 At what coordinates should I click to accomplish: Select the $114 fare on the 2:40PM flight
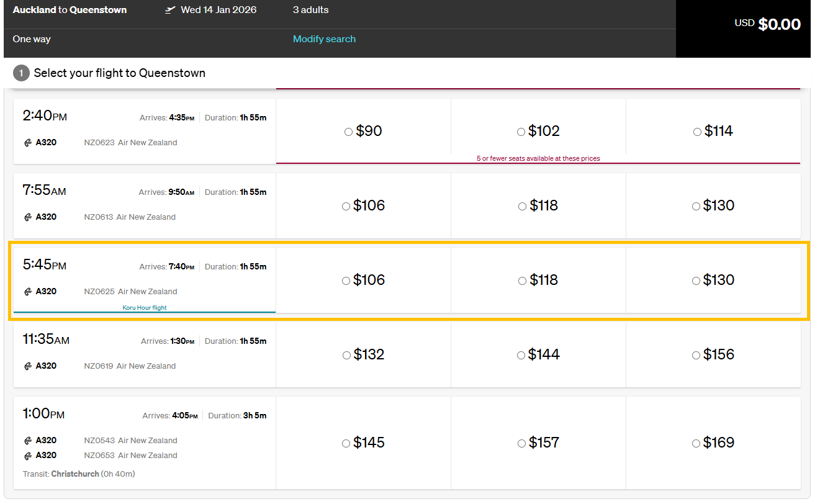click(x=697, y=132)
